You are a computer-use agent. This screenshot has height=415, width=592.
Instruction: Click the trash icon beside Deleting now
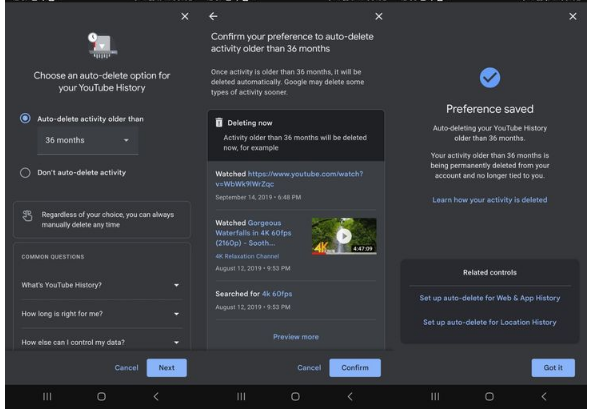(x=219, y=122)
